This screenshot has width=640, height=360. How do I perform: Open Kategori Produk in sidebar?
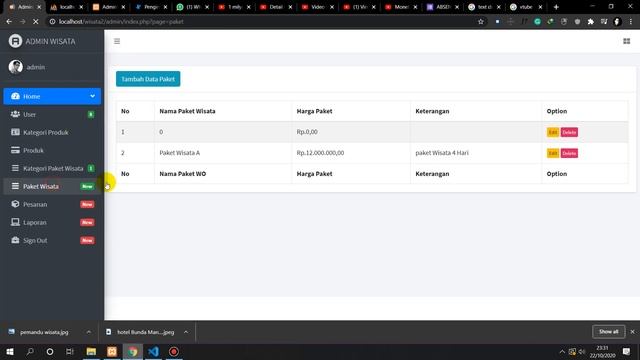pyautogui.click(x=52, y=132)
